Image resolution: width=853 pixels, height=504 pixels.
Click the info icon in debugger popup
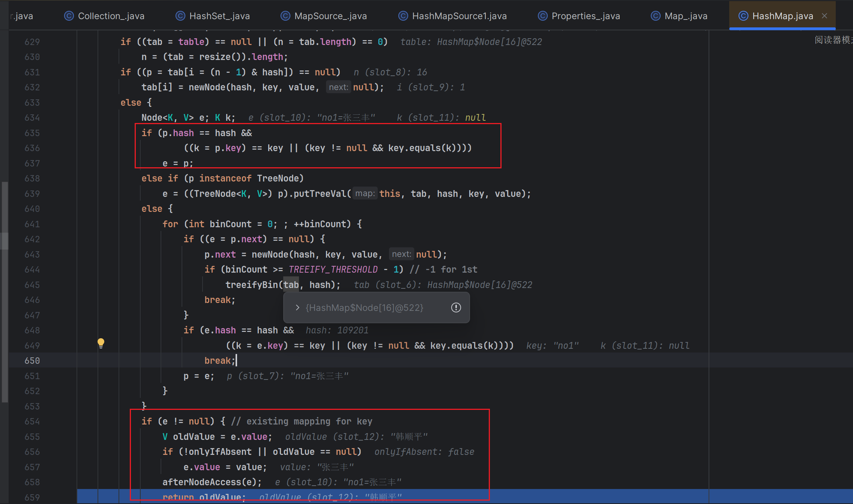tap(456, 308)
